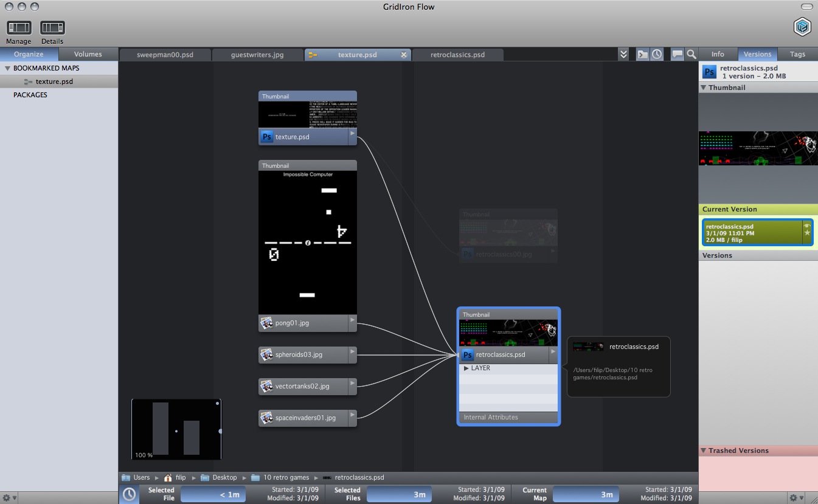Click the speech bubble comments icon
The image size is (818, 504).
[x=677, y=55]
